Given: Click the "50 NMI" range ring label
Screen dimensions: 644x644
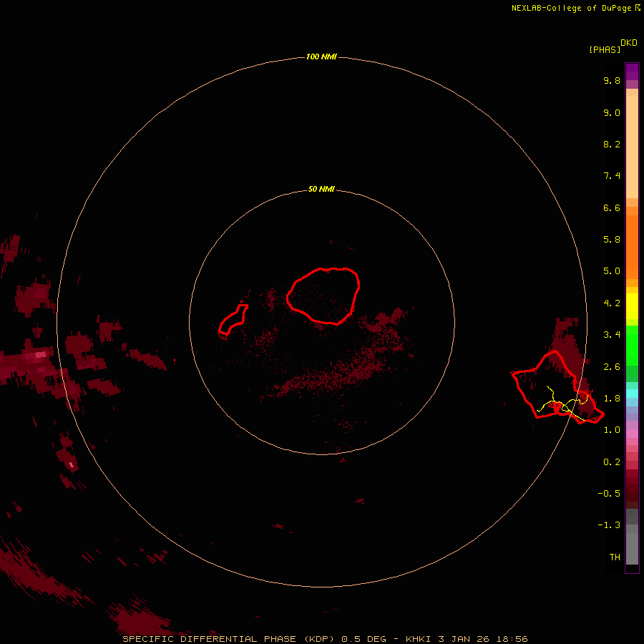Looking at the screenshot, I should coord(321,189).
